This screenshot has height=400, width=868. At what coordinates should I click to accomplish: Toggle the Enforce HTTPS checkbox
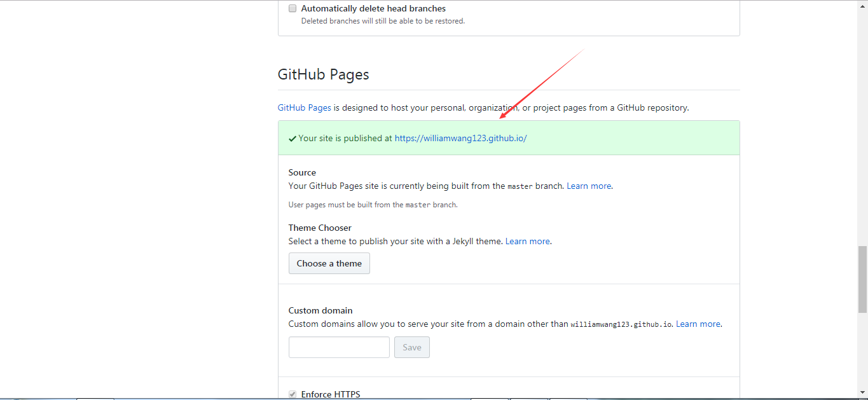[x=293, y=394]
